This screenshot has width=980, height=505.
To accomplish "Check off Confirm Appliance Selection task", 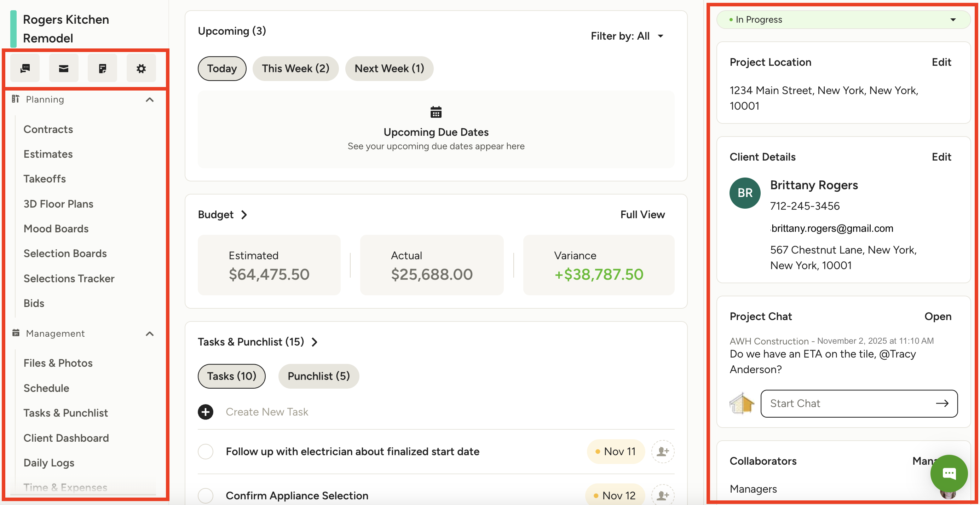I will click(x=206, y=495).
